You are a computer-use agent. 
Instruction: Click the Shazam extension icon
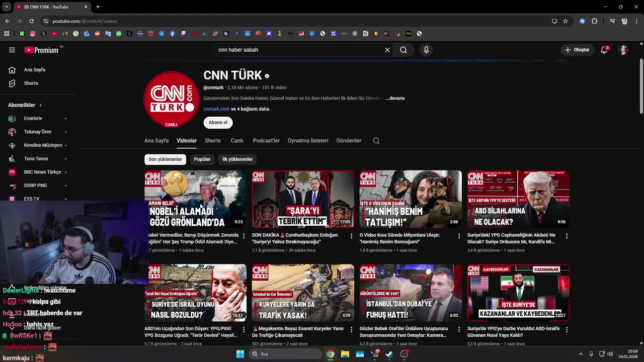point(582,21)
